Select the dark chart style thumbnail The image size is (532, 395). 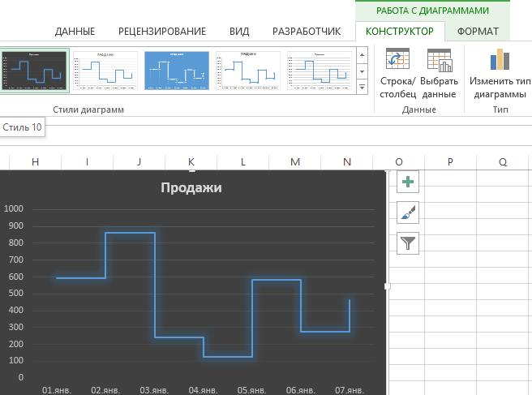pyautogui.click(x=32, y=71)
